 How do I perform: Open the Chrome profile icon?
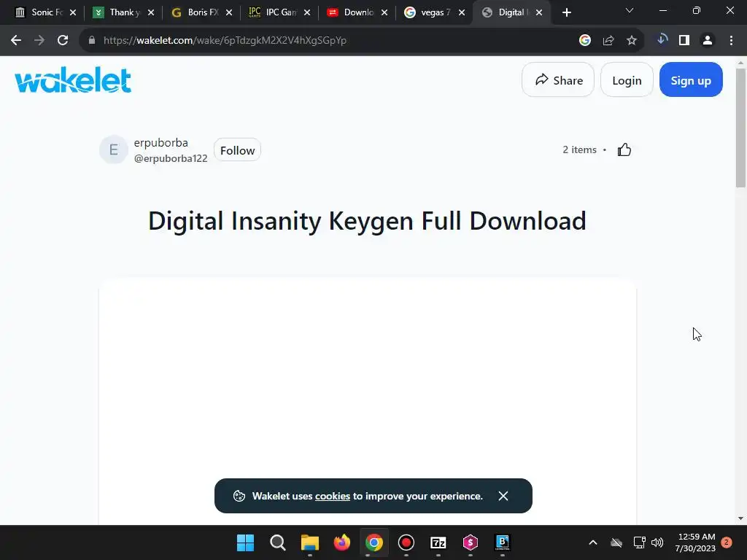tap(708, 41)
